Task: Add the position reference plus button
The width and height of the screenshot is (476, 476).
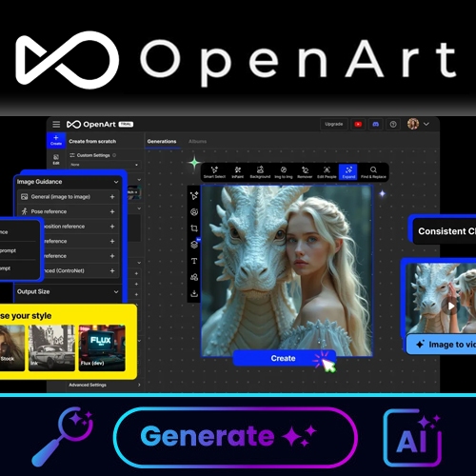Action: point(112,227)
